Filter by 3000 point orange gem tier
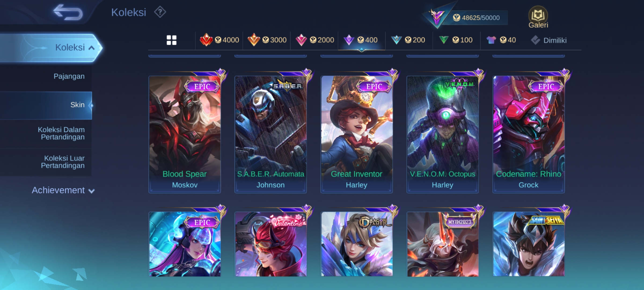 point(267,40)
